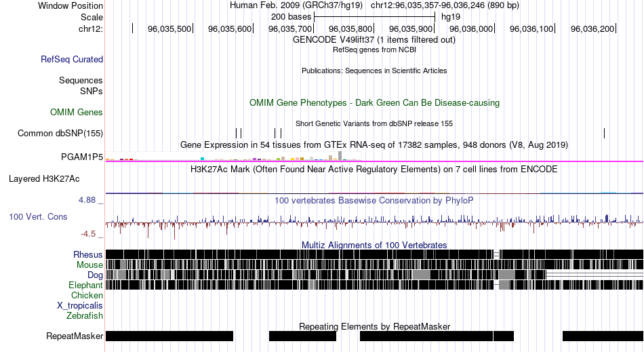Click the Common dbSNP(155) track label
The height and width of the screenshot is (352, 644).
tap(60, 133)
